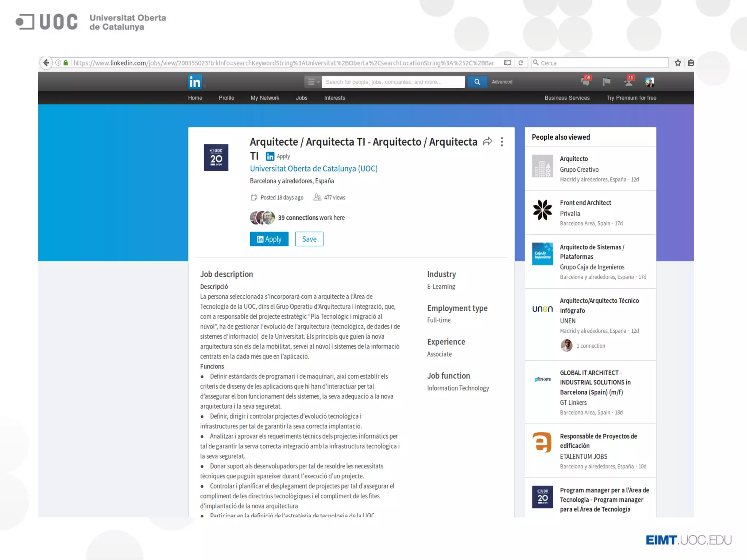Viewport: 747px width, 560px height.
Task: Click the blue Apply button
Action: [x=269, y=239]
